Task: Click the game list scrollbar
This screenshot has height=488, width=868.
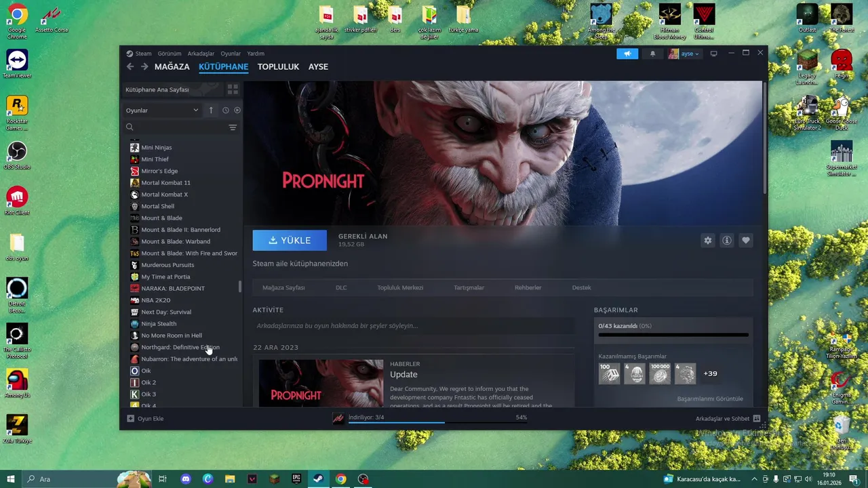Action: 239,287
